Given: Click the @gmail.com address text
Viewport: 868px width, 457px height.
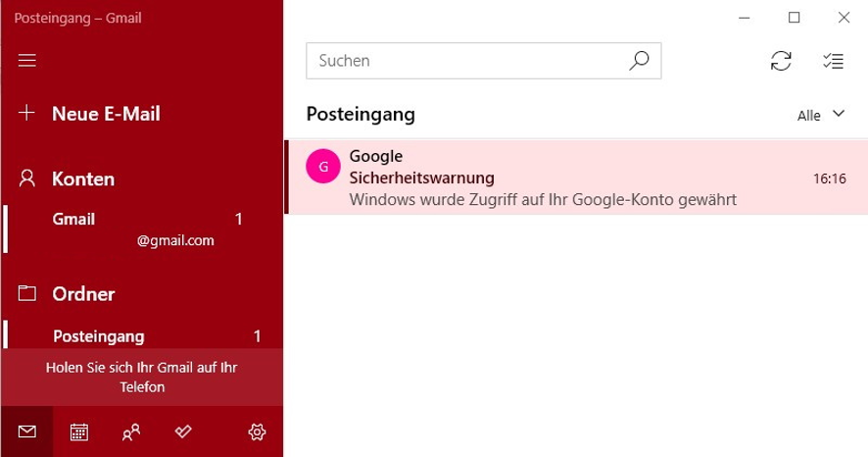Looking at the screenshot, I should pyautogui.click(x=175, y=240).
